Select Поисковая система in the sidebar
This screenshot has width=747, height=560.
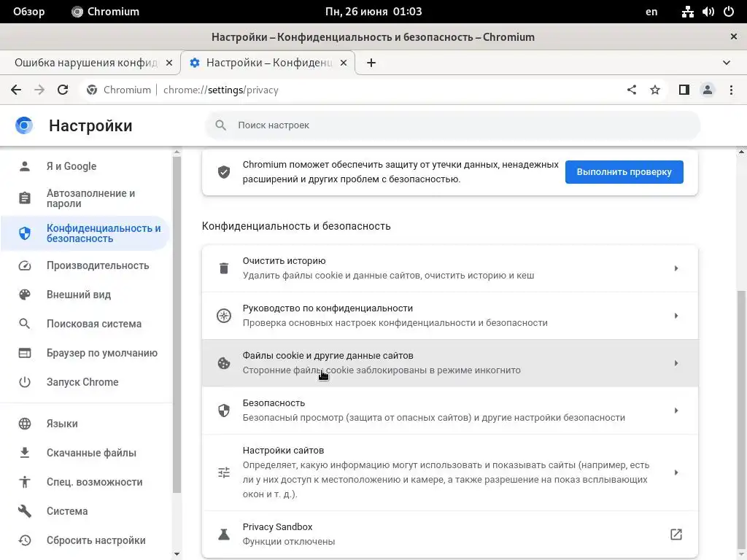(94, 324)
